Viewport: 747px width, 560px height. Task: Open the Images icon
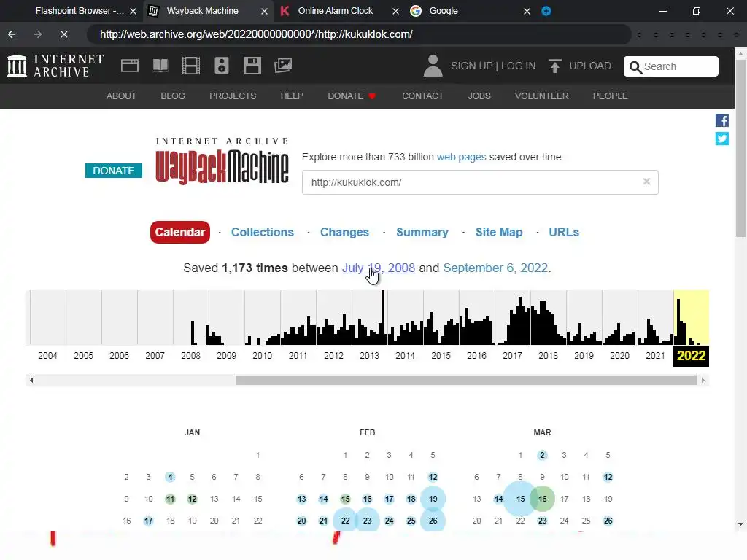coord(283,66)
